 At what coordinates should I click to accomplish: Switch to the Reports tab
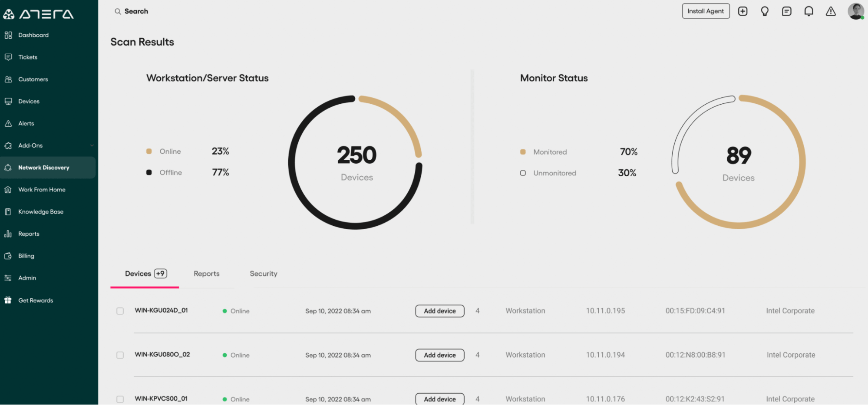(207, 274)
